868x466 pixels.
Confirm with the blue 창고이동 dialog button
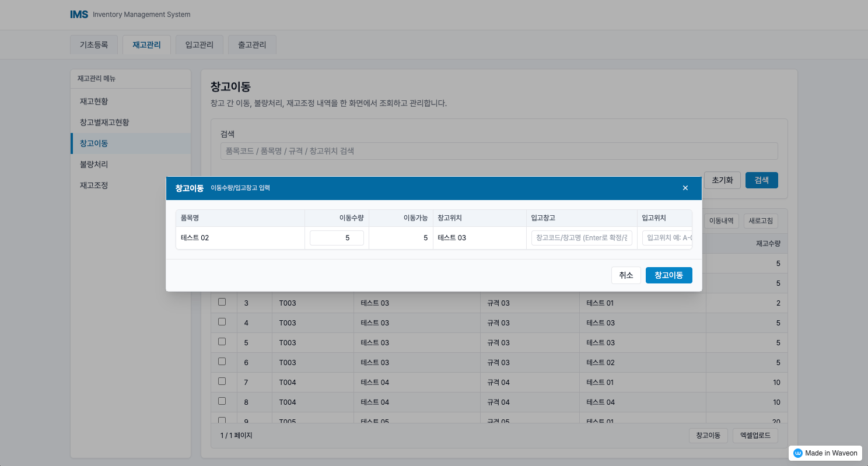tap(668, 275)
